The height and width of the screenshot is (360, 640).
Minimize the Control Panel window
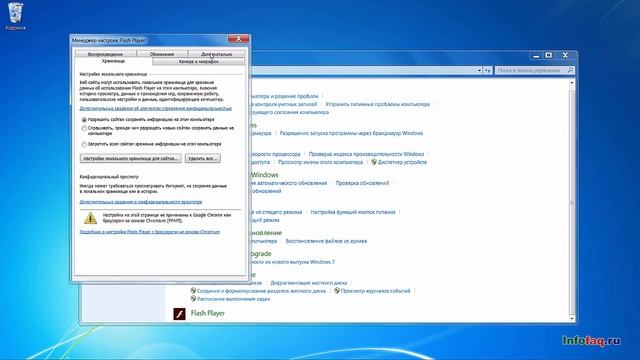coord(536,55)
